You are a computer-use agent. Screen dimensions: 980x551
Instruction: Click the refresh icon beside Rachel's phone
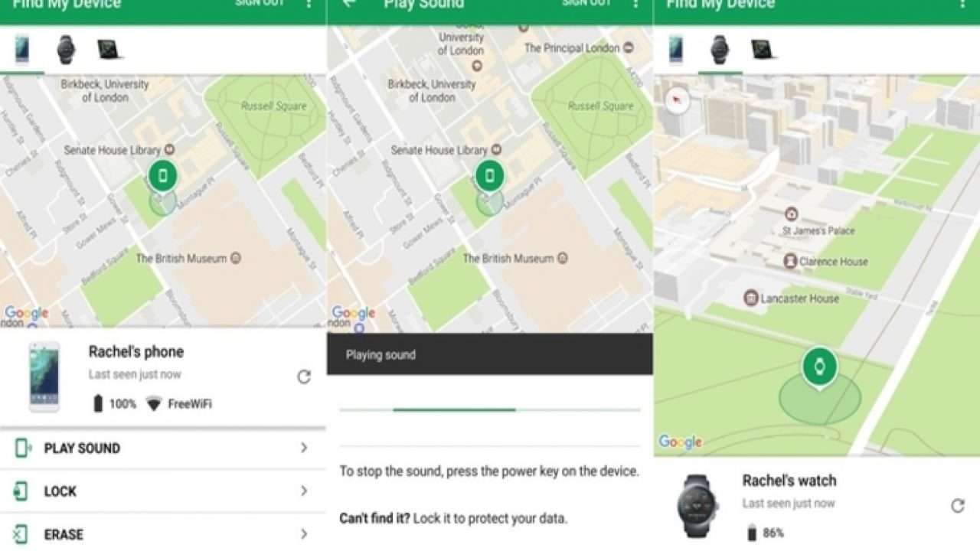click(x=304, y=377)
